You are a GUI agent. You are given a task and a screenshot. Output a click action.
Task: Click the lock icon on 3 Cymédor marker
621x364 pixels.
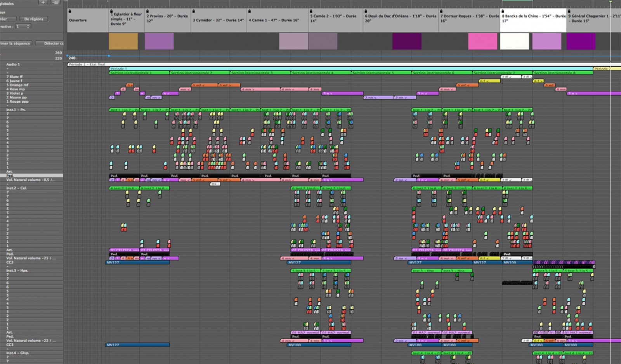194,11
